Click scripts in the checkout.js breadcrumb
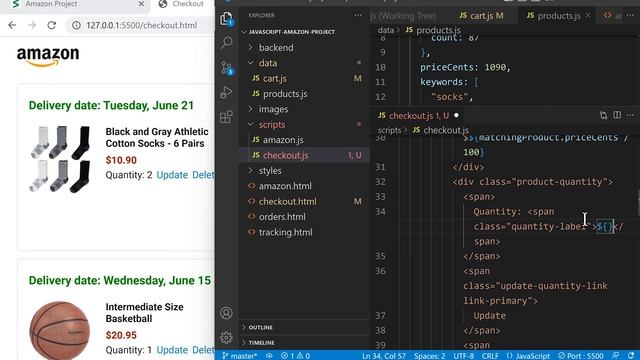The image size is (640, 360). [389, 130]
